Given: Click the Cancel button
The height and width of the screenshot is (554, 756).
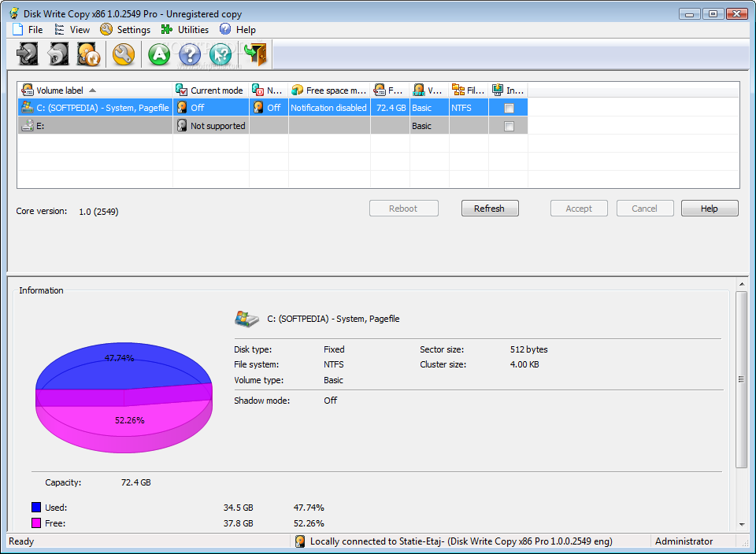Looking at the screenshot, I should coord(645,209).
